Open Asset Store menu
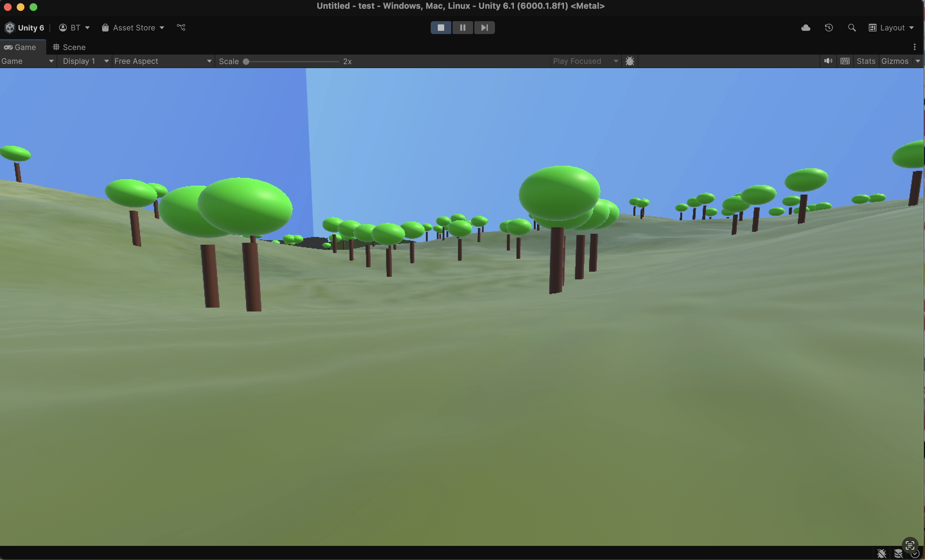 coord(133,28)
